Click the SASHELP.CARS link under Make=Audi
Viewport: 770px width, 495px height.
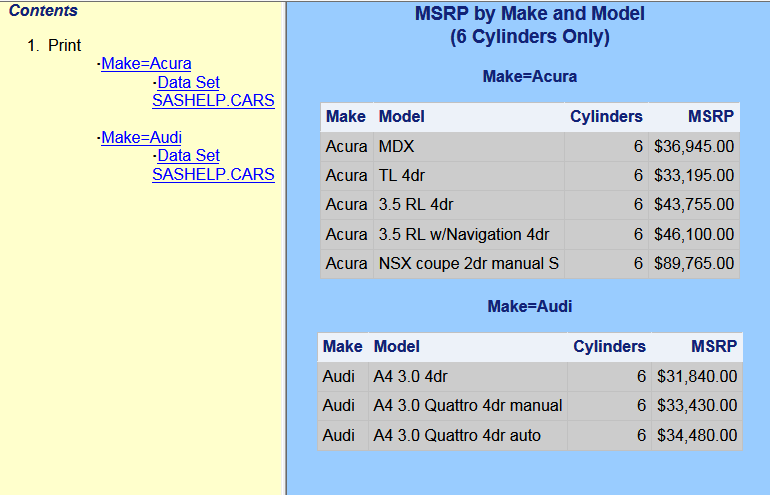213,174
